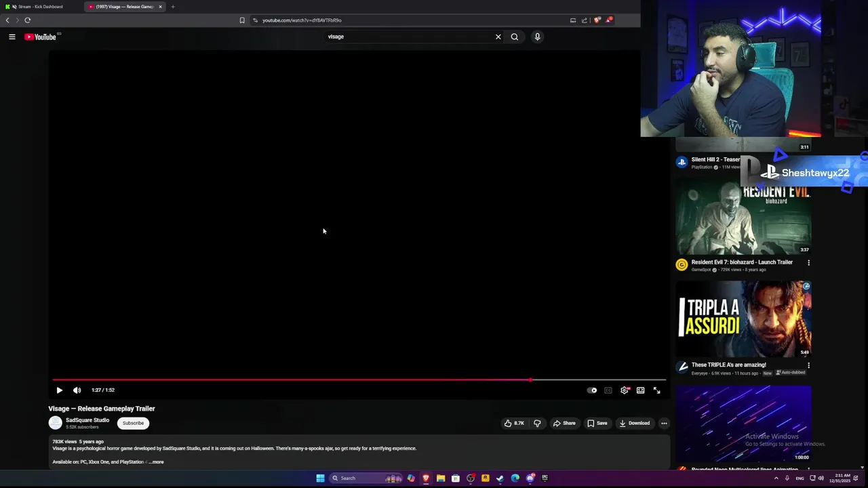Expand description with ...more

coord(157,462)
